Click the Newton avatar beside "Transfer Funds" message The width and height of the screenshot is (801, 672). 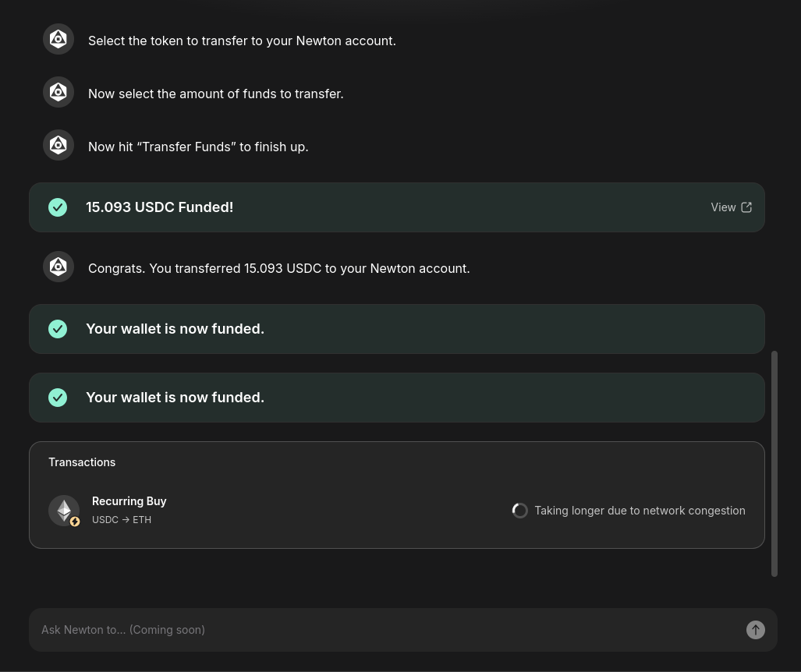[x=58, y=146]
